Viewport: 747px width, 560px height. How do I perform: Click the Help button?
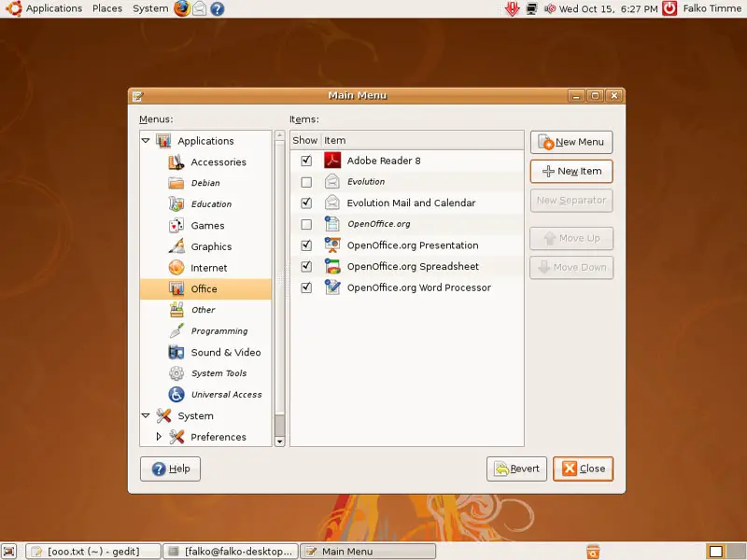click(x=170, y=469)
